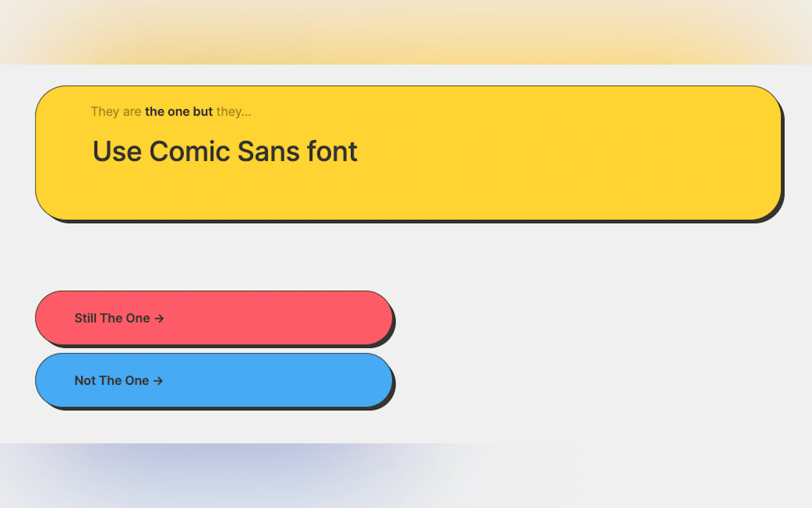Viewport: 812px width, 508px height.
Task: Click the word "Comic" in the heading
Action: coord(189,152)
